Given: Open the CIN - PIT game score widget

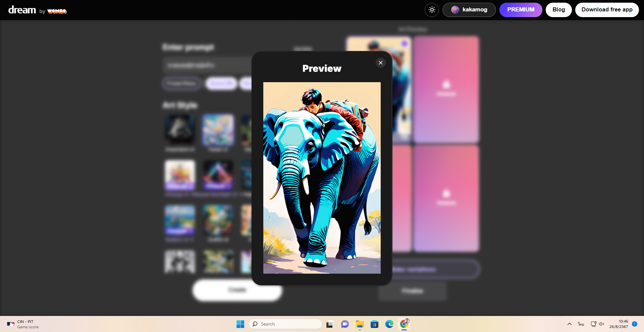Looking at the screenshot, I should point(23,324).
